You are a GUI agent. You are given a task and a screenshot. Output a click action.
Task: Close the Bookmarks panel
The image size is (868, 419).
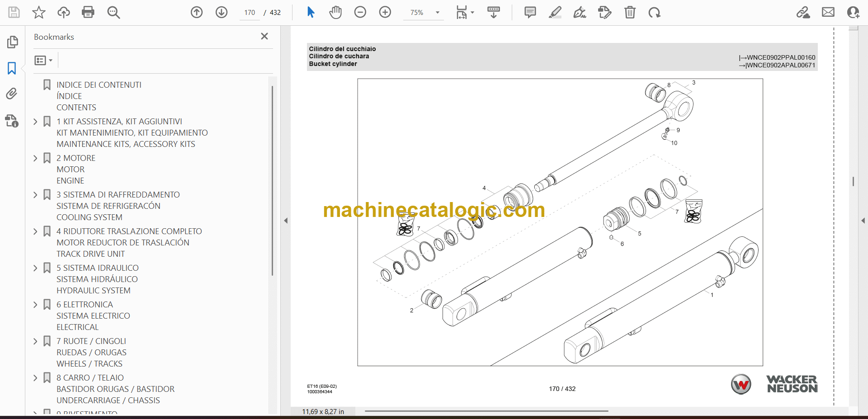click(x=264, y=36)
